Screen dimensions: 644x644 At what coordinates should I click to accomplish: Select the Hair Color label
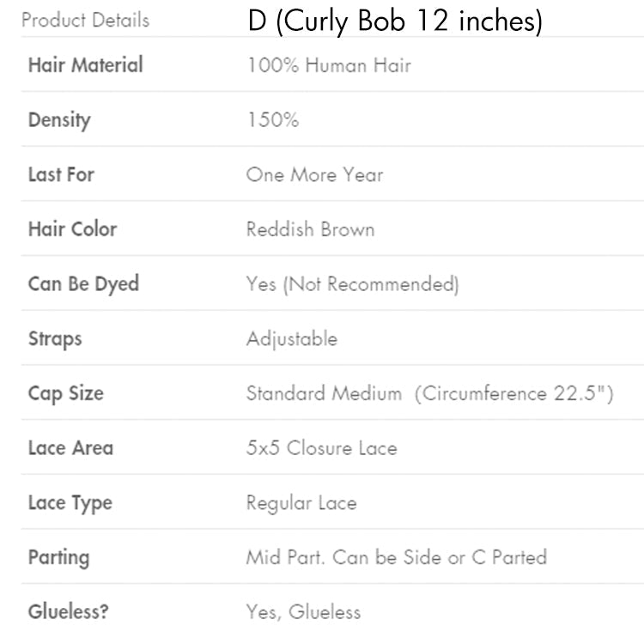coord(72,229)
